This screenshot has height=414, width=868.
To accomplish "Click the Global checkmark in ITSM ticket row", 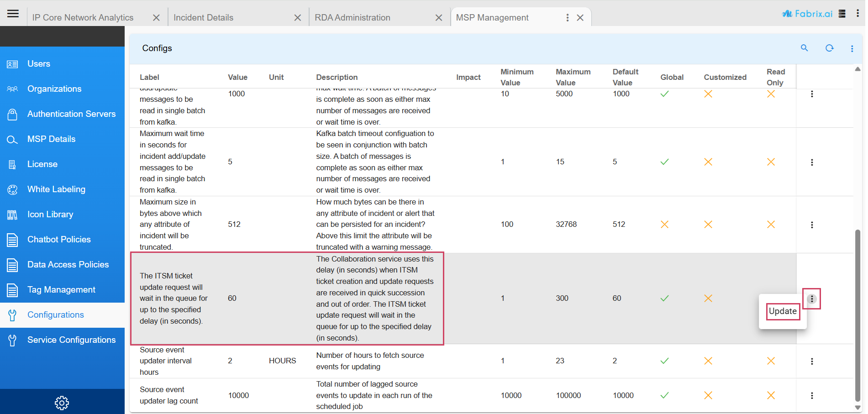I will coord(664,299).
